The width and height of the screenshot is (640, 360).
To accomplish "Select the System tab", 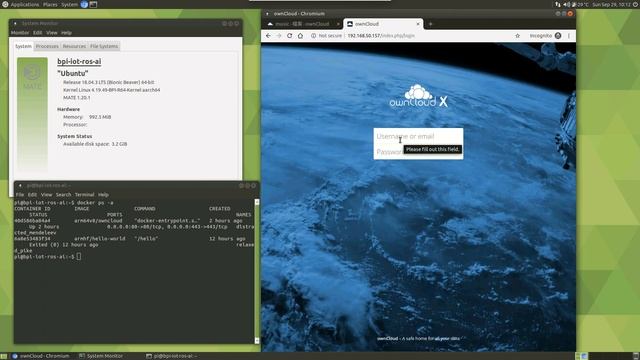I will click(x=23, y=47).
